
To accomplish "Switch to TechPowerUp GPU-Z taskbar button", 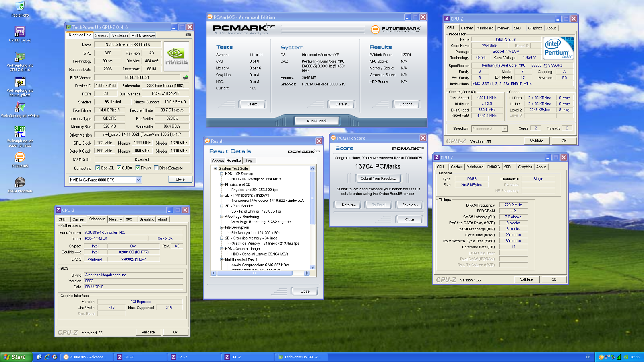I will (302, 357).
